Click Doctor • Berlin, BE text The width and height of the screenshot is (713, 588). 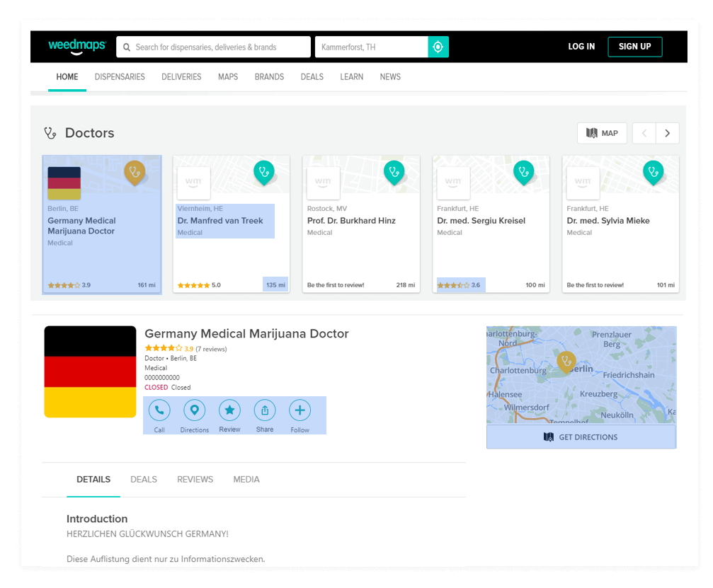[171, 358]
